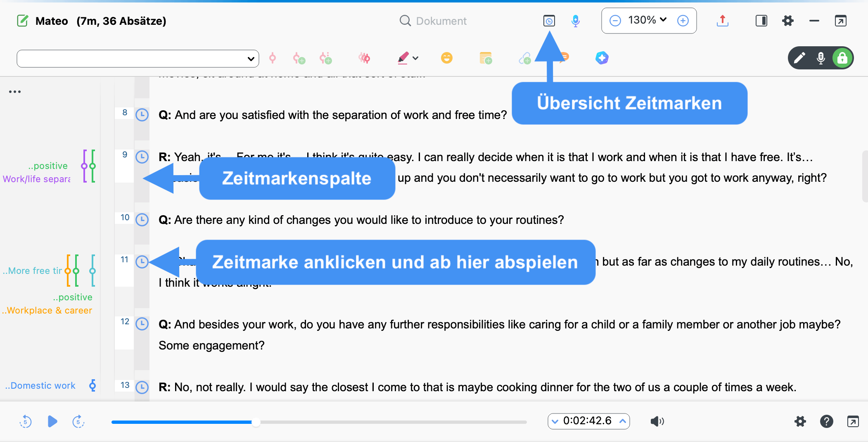Open the emoticode smiley icon
Image resolution: width=868 pixels, height=442 pixels.
(x=447, y=58)
